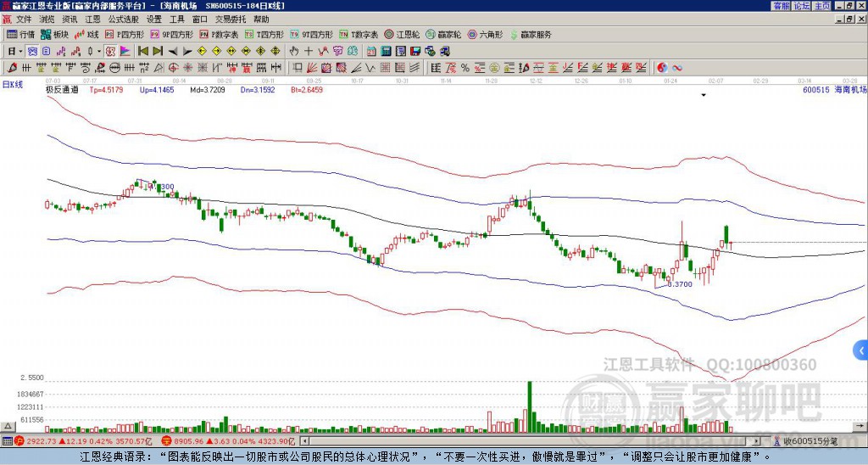Switch to K线 candlestick chart
The height and width of the screenshot is (465, 868).
(x=86, y=34)
